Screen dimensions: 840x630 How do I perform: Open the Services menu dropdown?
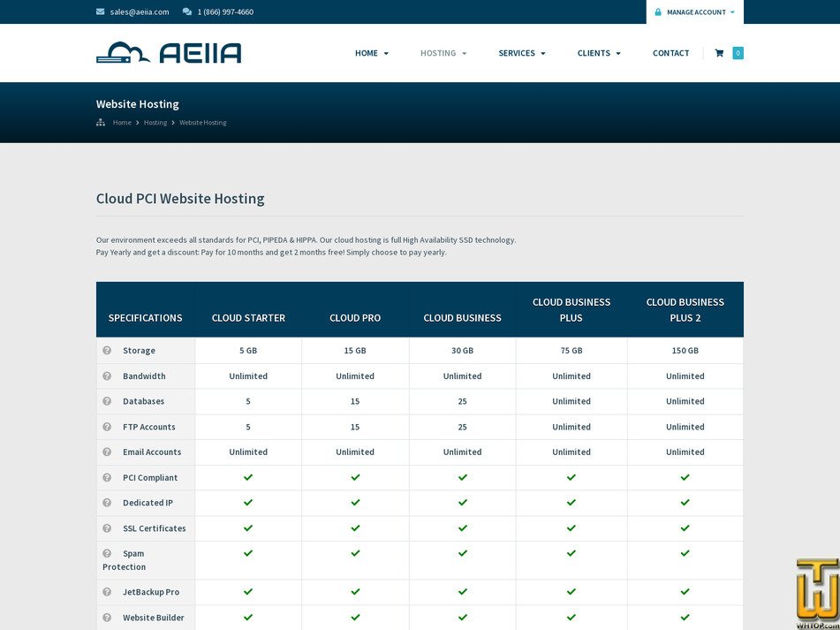click(x=522, y=53)
